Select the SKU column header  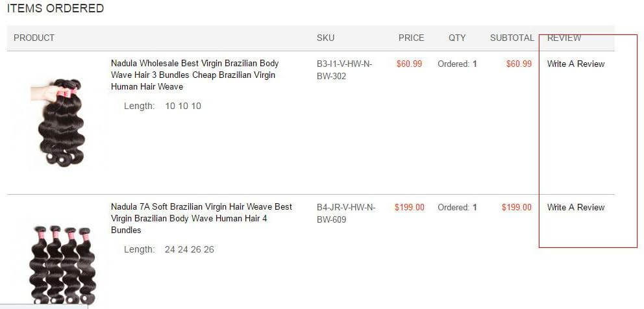(x=325, y=38)
